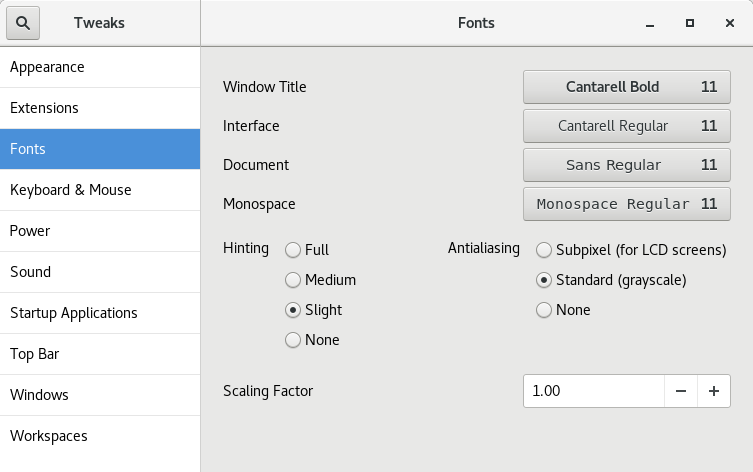Select Medium hinting option
Image resolution: width=753 pixels, height=472 pixels.
[x=293, y=280]
